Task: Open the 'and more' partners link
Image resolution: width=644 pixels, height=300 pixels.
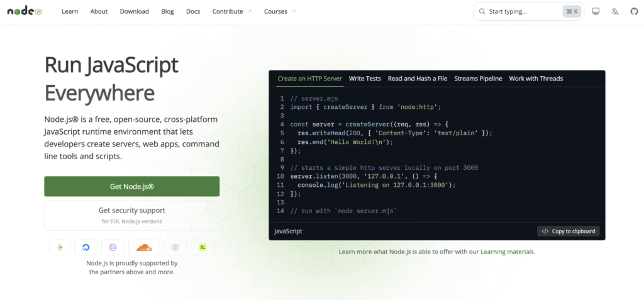Action: point(159,272)
